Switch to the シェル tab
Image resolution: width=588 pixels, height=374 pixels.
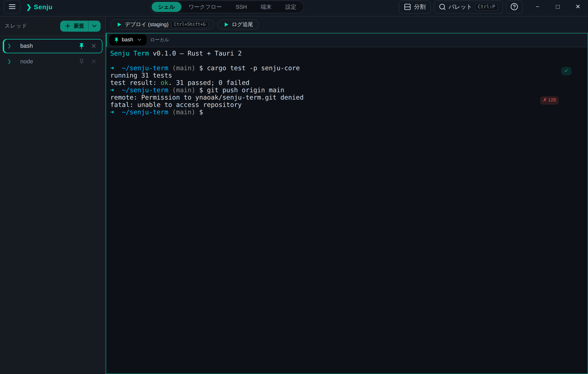tap(166, 7)
